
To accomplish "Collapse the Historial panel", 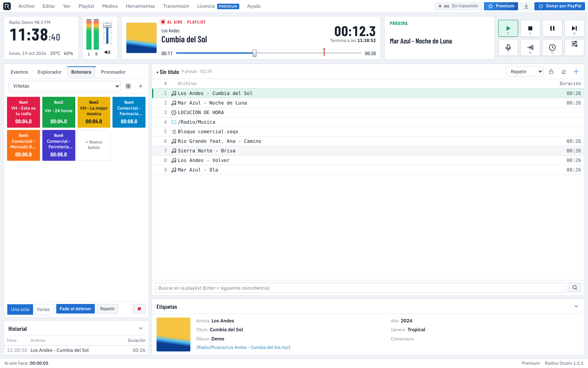I will (141, 328).
